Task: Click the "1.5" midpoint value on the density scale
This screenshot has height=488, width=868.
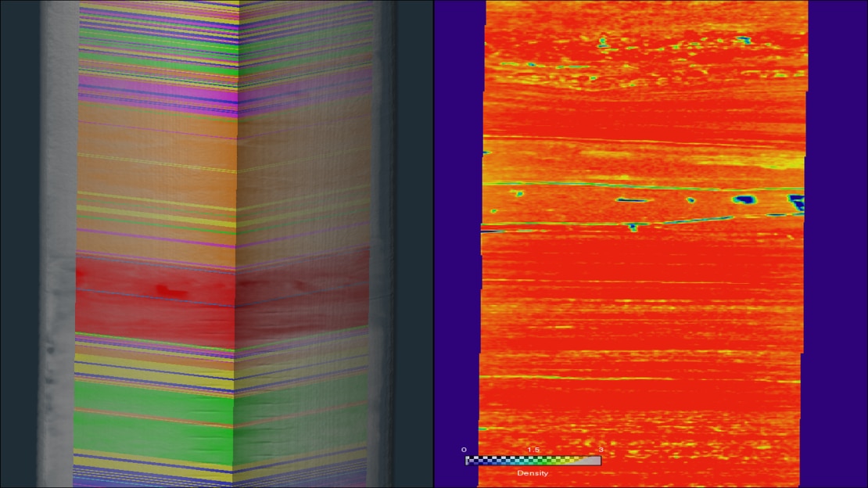Action: tap(533, 450)
